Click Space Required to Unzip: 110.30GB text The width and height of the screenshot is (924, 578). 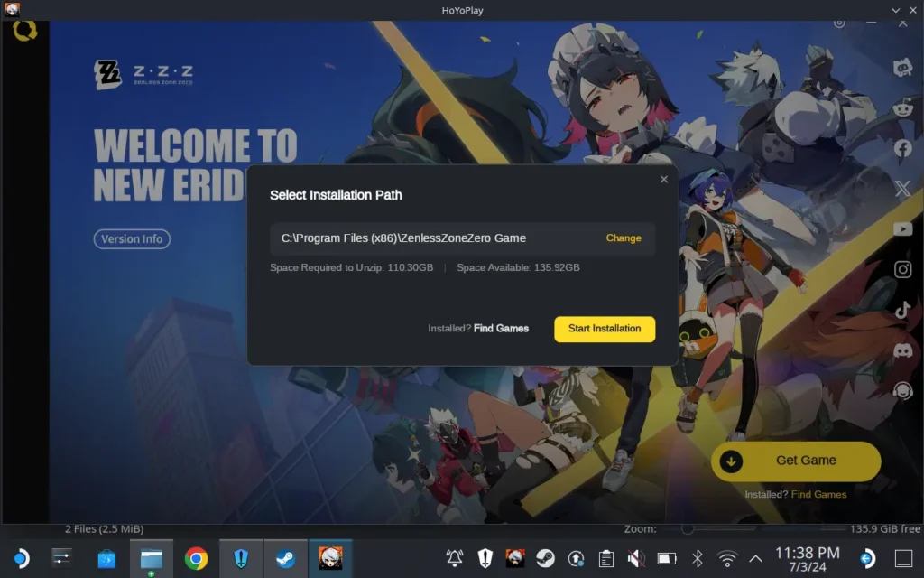(351, 267)
